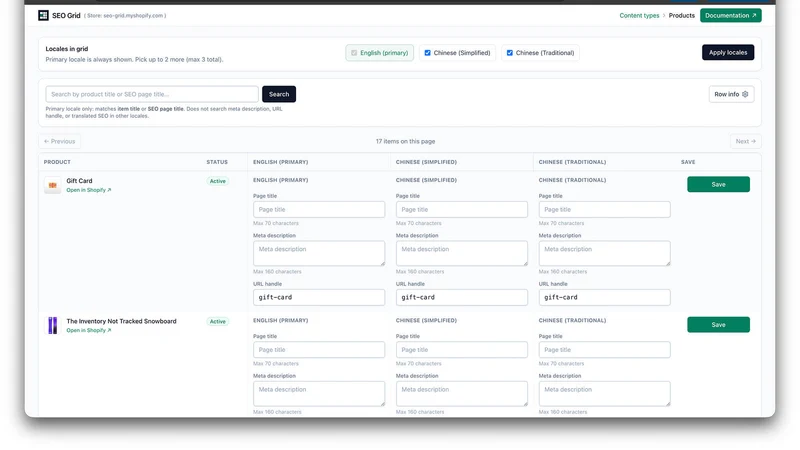Edit Snowboard Chinese Simplified meta description

click(462, 393)
